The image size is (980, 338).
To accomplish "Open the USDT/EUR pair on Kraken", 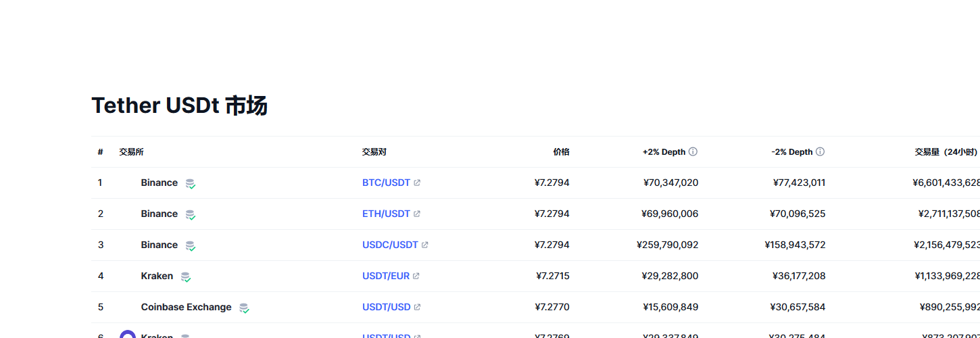I will pos(386,276).
